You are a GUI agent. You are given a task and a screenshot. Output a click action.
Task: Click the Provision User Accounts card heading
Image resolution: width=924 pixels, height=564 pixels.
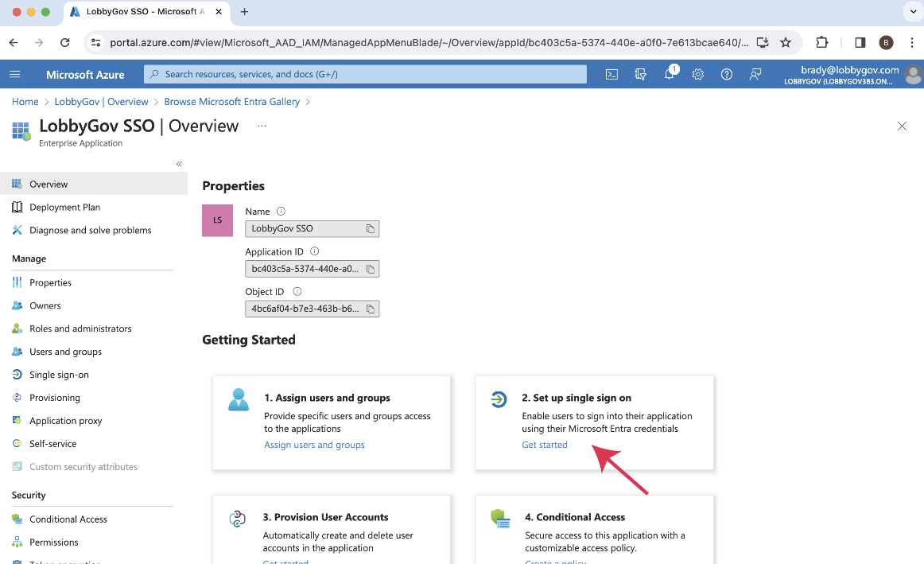tap(325, 517)
